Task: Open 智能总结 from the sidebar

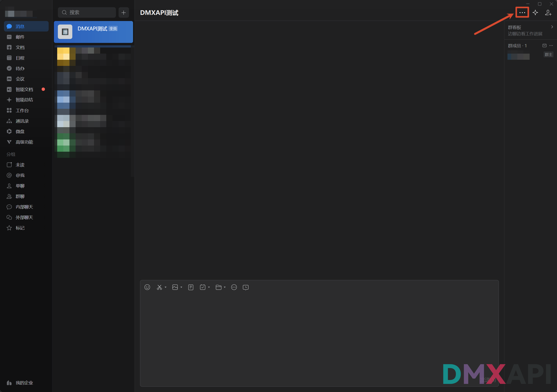Action: 26,100
